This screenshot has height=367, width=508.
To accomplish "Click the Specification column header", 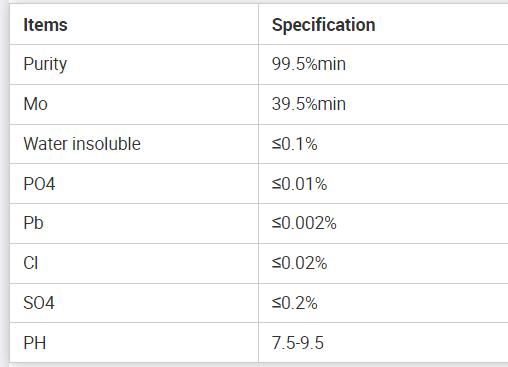I will click(323, 25).
